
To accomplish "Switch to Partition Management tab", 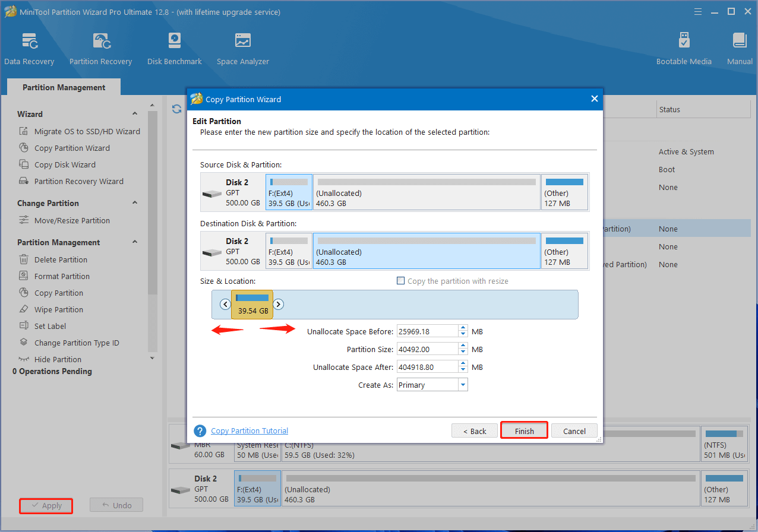I will point(64,87).
